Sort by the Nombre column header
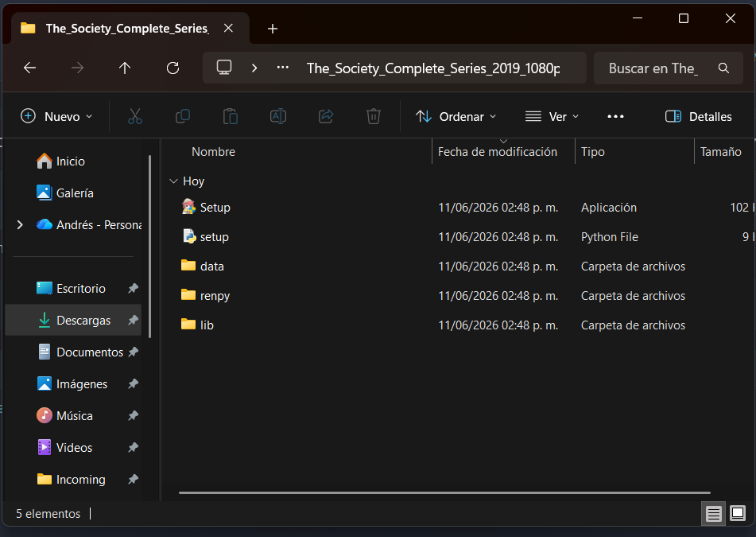The height and width of the screenshot is (537, 756). (x=214, y=152)
